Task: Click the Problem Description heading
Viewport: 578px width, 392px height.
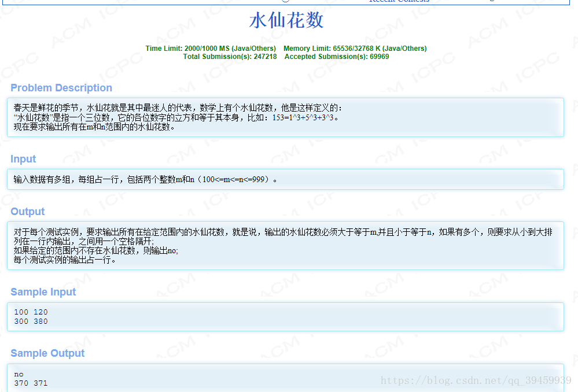Action: click(61, 88)
